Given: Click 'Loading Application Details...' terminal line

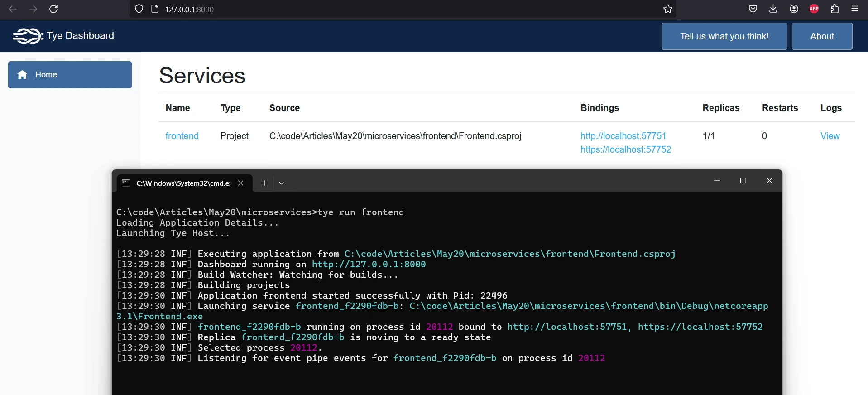Looking at the screenshot, I should (x=197, y=222).
